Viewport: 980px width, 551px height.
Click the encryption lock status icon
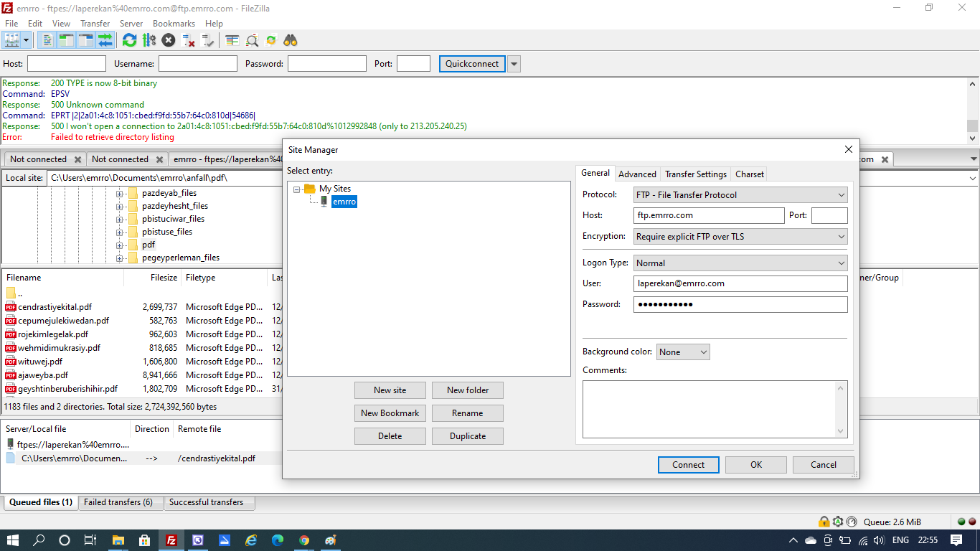pyautogui.click(x=824, y=522)
